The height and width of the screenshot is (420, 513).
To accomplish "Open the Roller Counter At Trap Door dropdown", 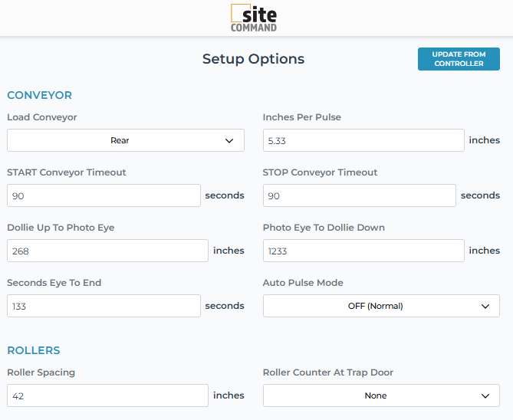I will (380, 395).
